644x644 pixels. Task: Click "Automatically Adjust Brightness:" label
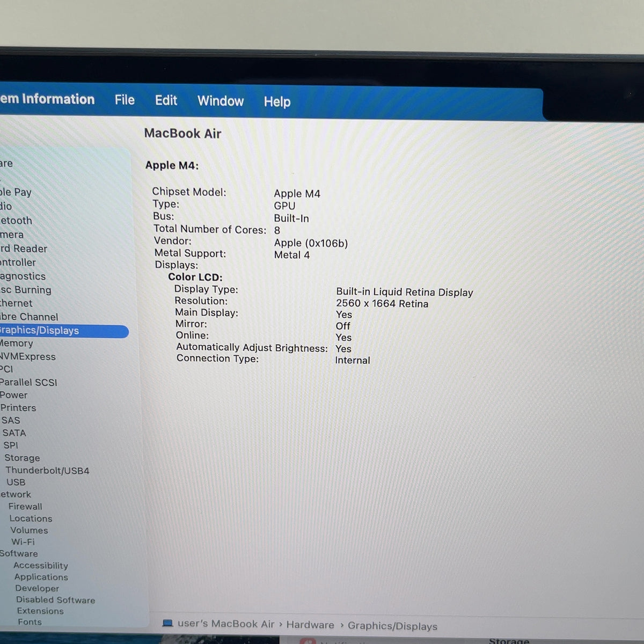pyautogui.click(x=252, y=348)
